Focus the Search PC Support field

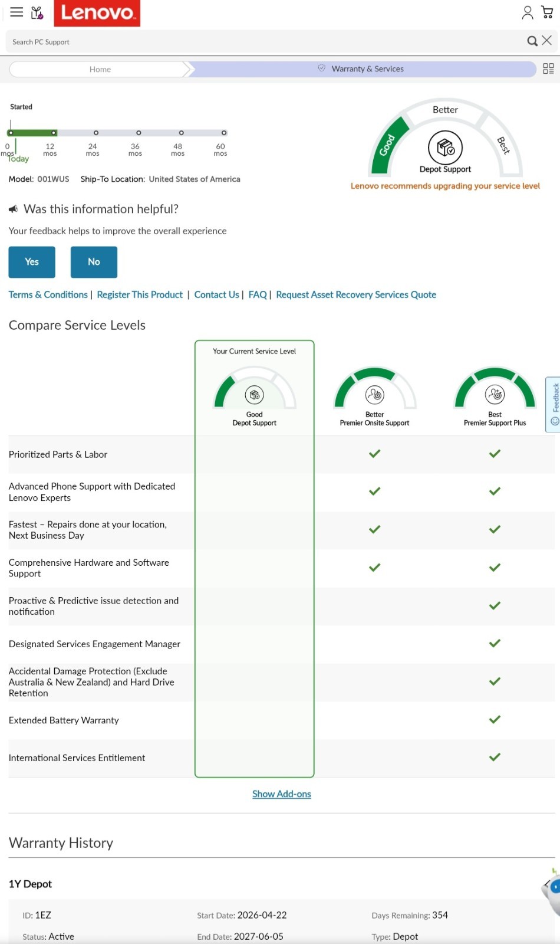(x=265, y=42)
